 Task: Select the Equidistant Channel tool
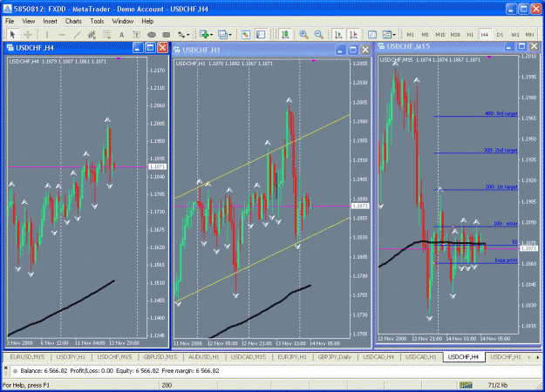[92, 34]
